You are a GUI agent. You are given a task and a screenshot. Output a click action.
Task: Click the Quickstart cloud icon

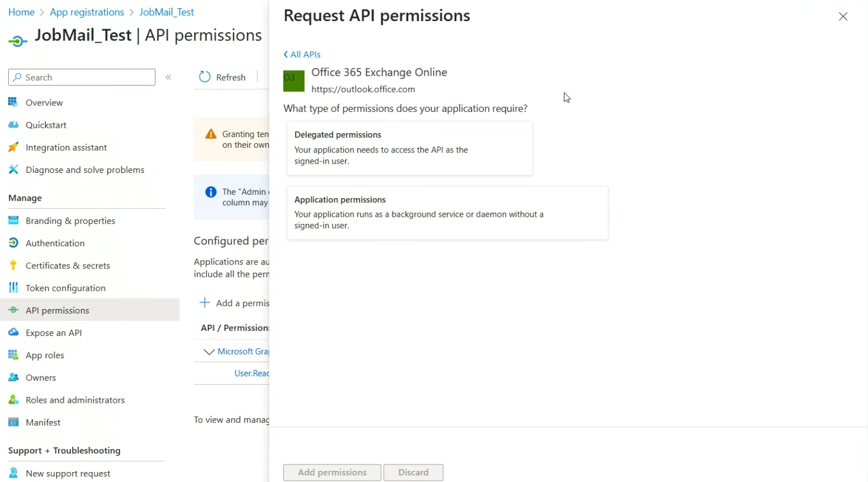13,125
